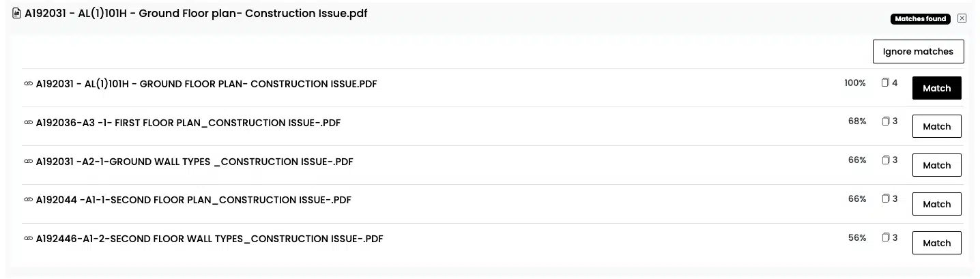The width and height of the screenshot is (980, 279).
Task: Click the document icon beside the file title
Action: (x=17, y=14)
